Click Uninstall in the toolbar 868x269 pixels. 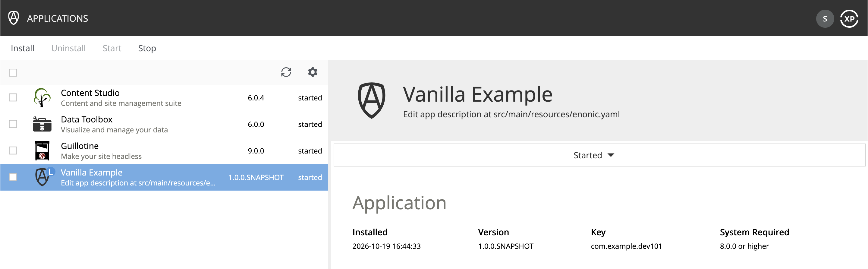pos(68,48)
